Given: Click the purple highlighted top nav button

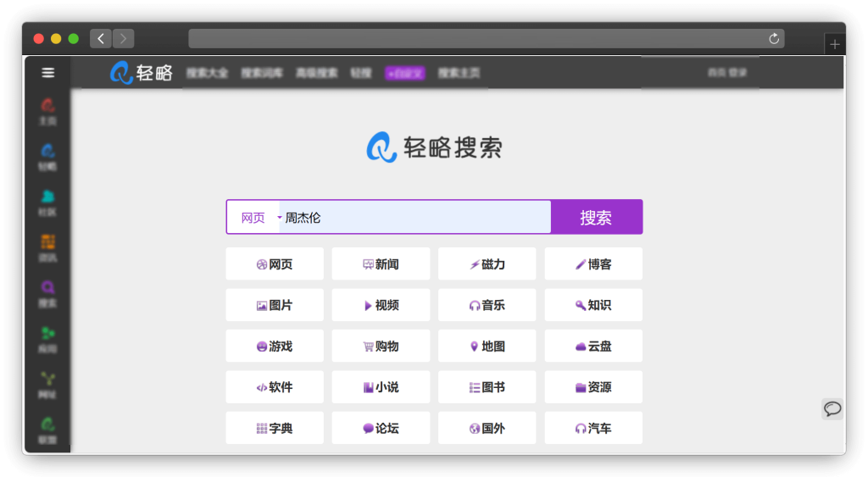Looking at the screenshot, I should [x=405, y=73].
